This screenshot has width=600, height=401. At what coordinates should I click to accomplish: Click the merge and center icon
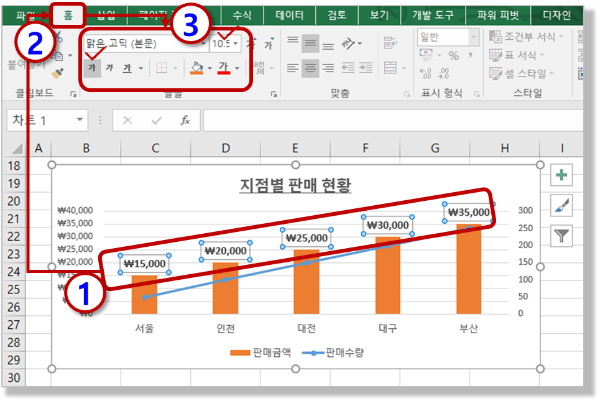coord(390,68)
